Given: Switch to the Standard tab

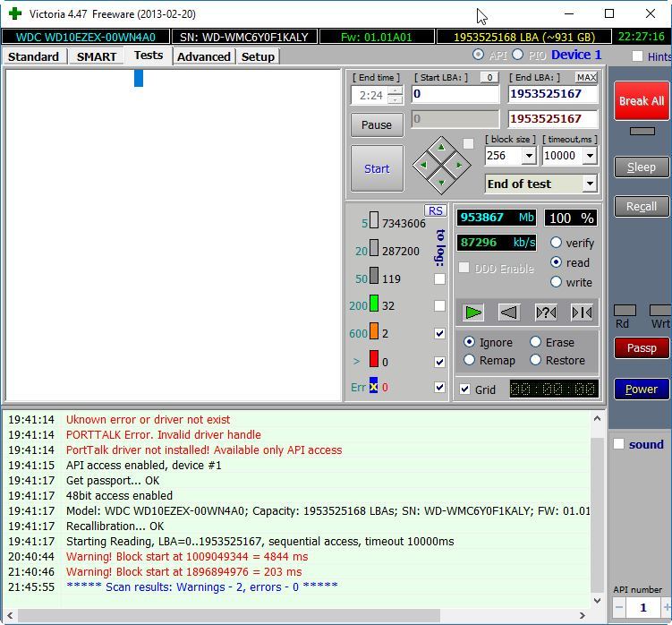Looking at the screenshot, I should click(x=33, y=56).
